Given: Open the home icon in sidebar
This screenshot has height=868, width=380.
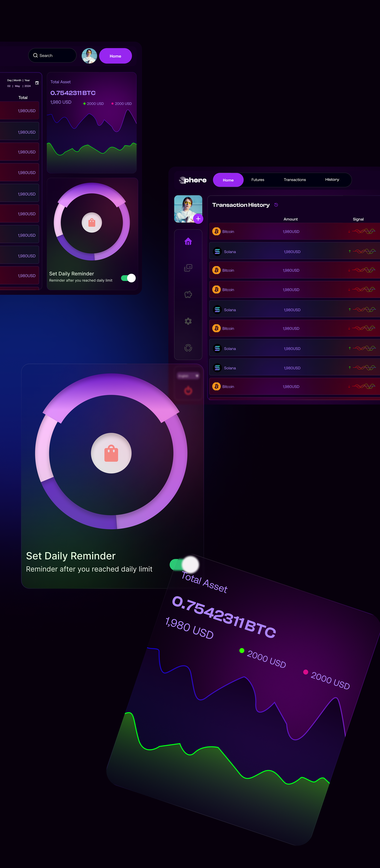Looking at the screenshot, I should pos(188,241).
